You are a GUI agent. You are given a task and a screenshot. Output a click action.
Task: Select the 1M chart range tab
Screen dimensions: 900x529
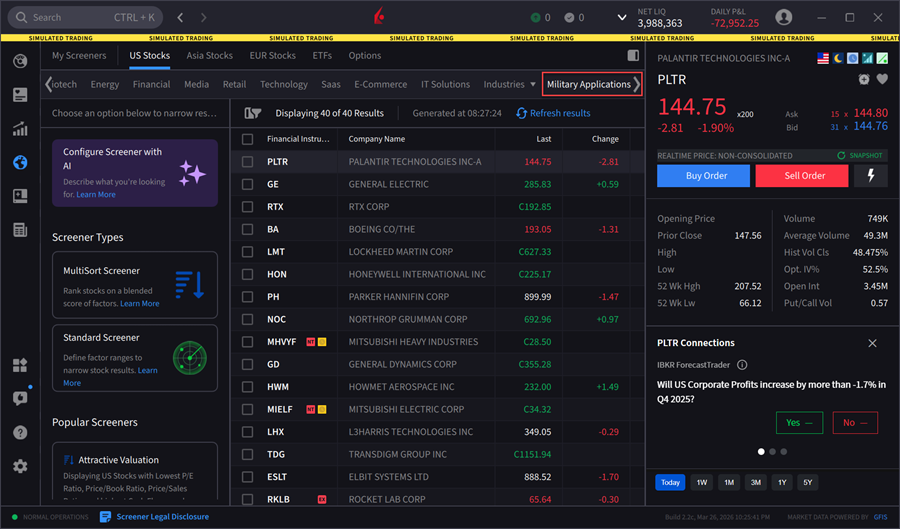(x=729, y=482)
